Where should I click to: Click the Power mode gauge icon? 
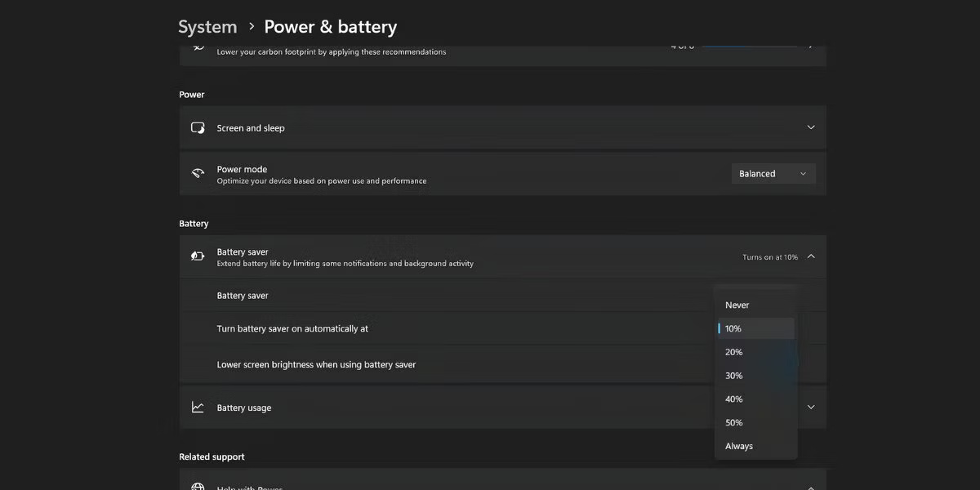198,173
